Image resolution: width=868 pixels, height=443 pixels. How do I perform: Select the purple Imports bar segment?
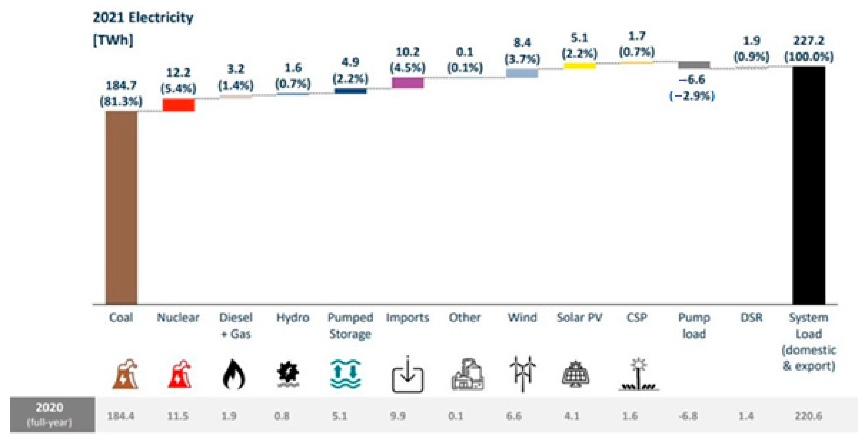[407, 83]
